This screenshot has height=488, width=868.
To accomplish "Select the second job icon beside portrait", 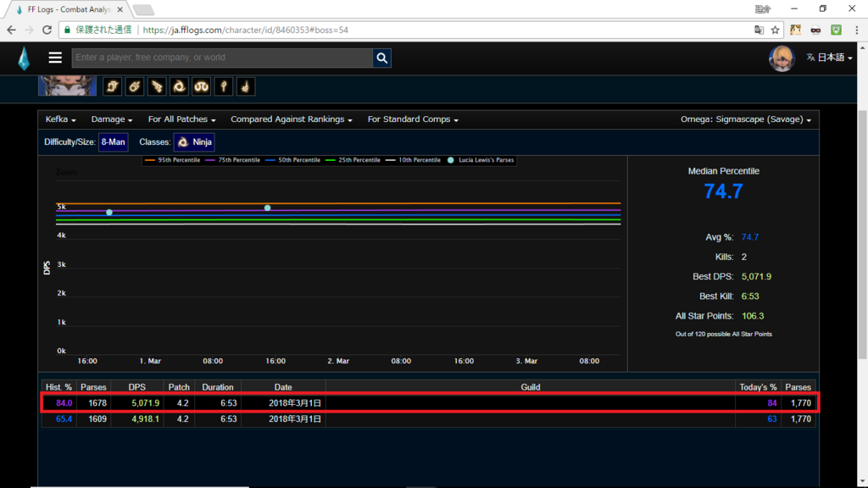I will 135,86.
